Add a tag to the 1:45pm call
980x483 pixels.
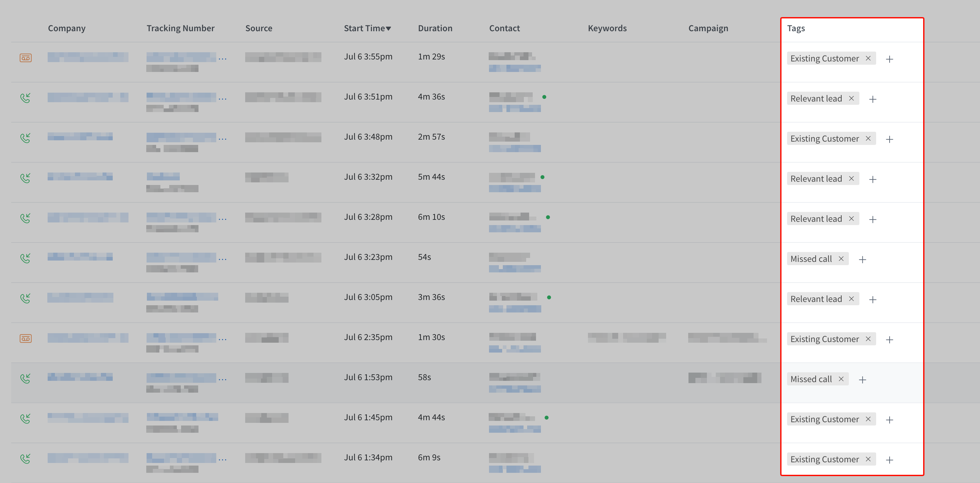click(889, 420)
